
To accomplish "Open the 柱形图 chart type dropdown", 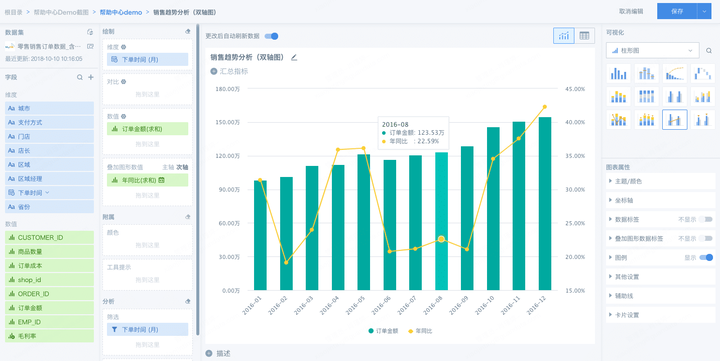I will click(652, 51).
